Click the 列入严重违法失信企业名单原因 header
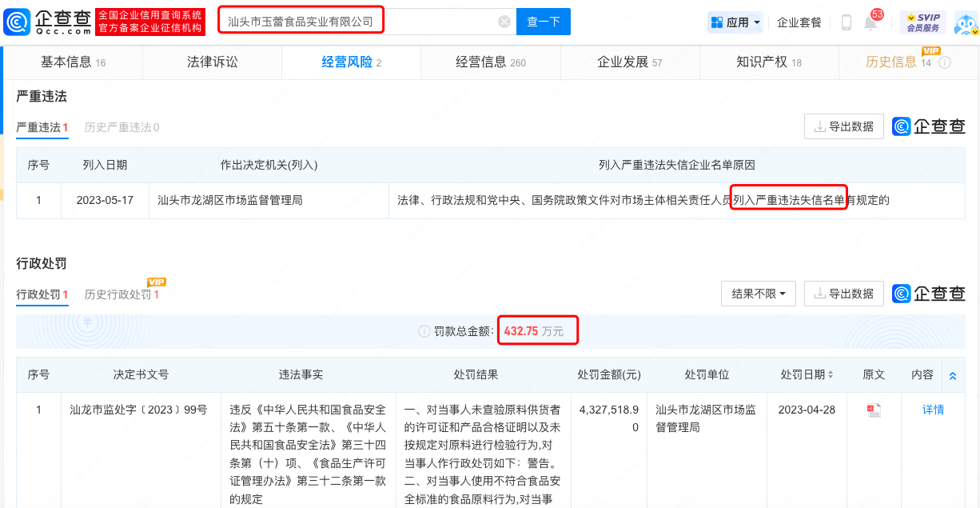 (677, 165)
